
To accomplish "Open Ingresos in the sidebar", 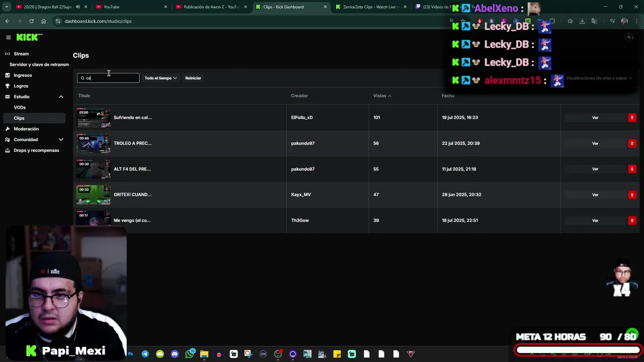I will pos(23,75).
